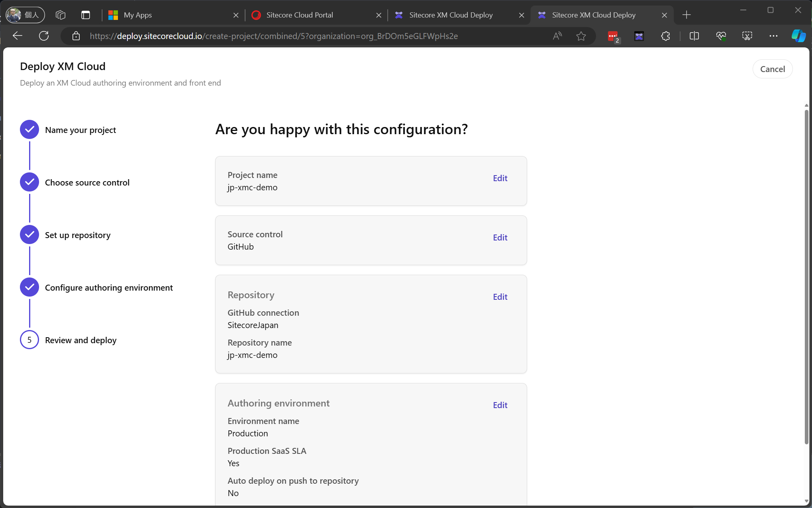Switch to My Apps tab

click(173, 15)
